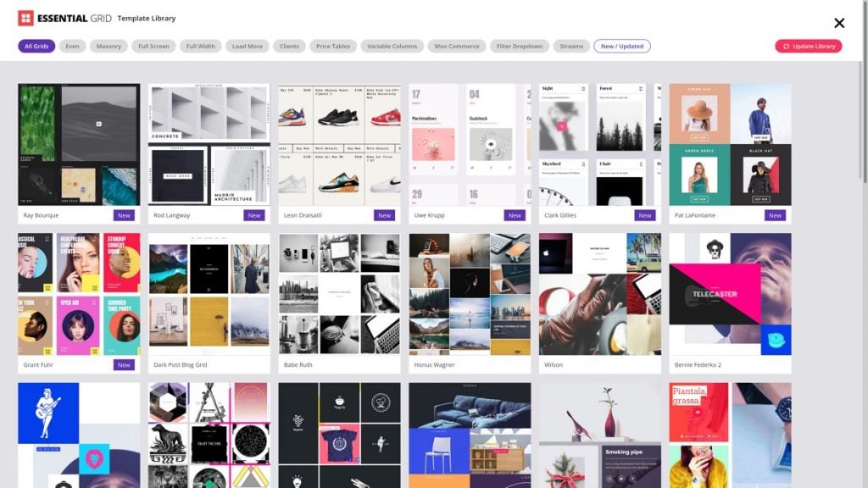The height and width of the screenshot is (488, 868).
Task: Click the "New" badge on Pat LaFontaine
Action: point(774,215)
